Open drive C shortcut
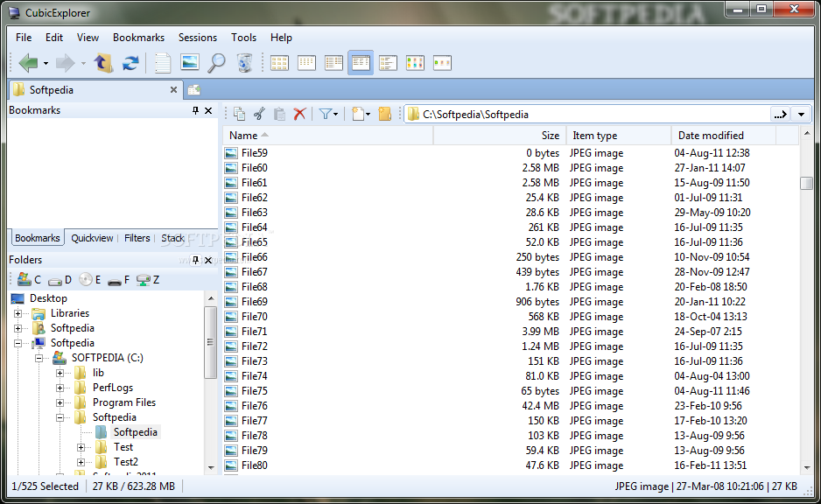The height and width of the screenshot is (504, 821). (x=30, y=279)
